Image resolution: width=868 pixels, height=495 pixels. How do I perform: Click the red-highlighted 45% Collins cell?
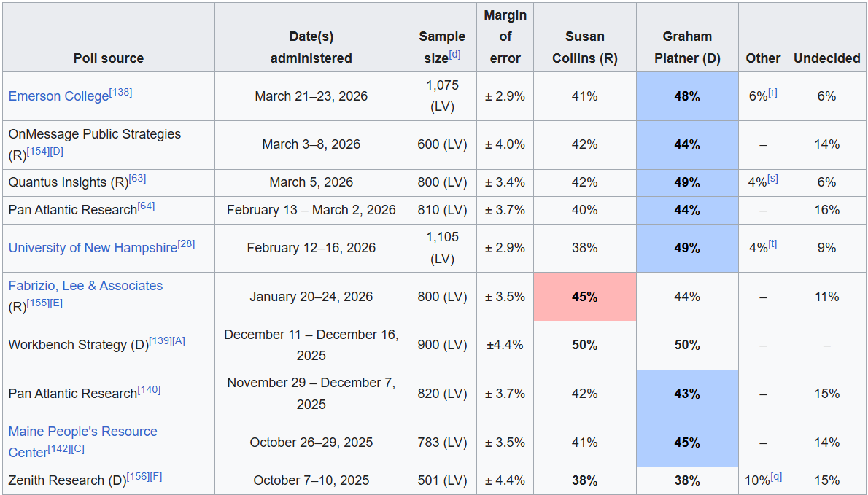point(584,297)
